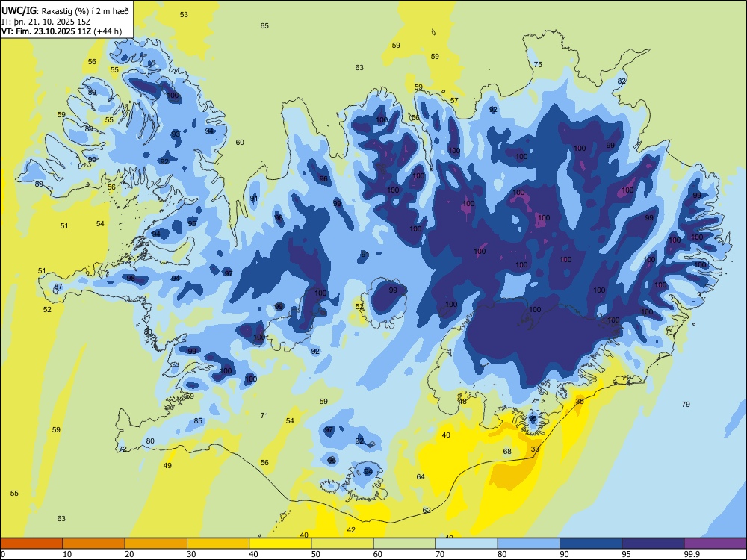Click the pale green 60–70 legend swatch
Viewport: 747px width, 560px height.
(x=404, y=544)
